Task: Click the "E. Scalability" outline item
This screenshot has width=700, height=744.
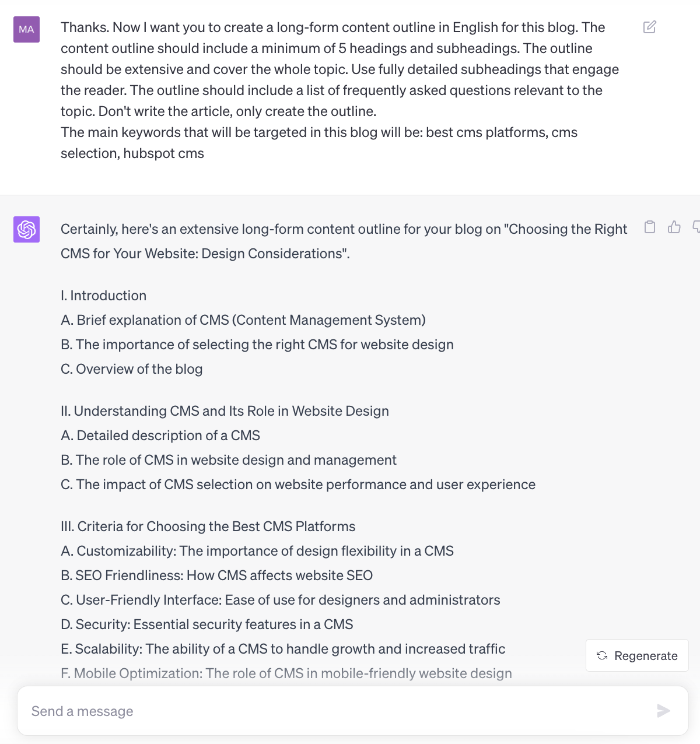Action: [x=283, y=649]
